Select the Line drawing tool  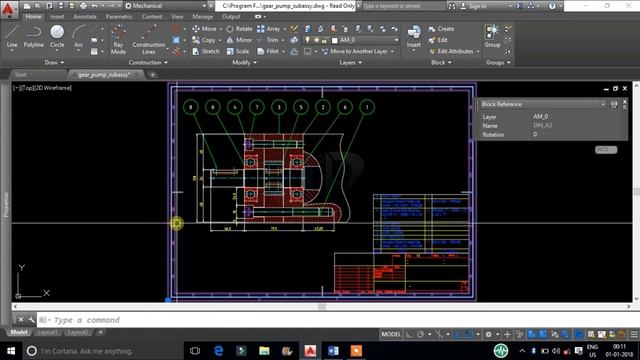(12, 37)
